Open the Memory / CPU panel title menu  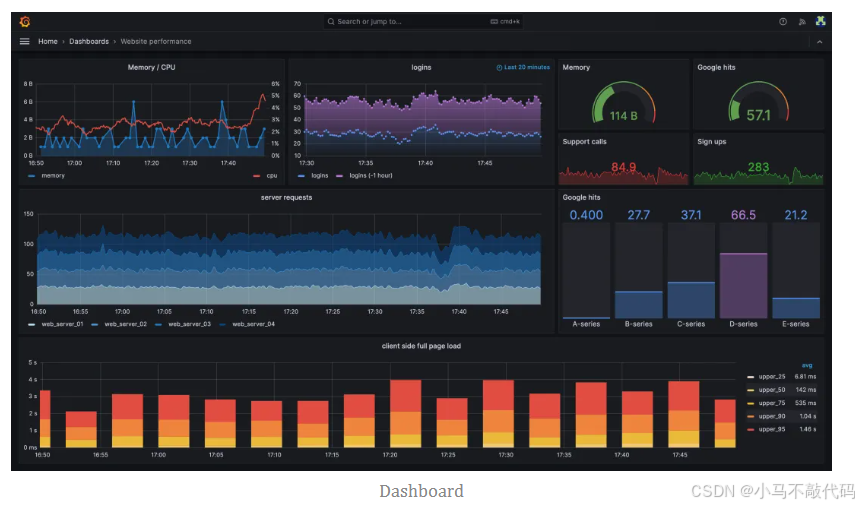[152, 67]
